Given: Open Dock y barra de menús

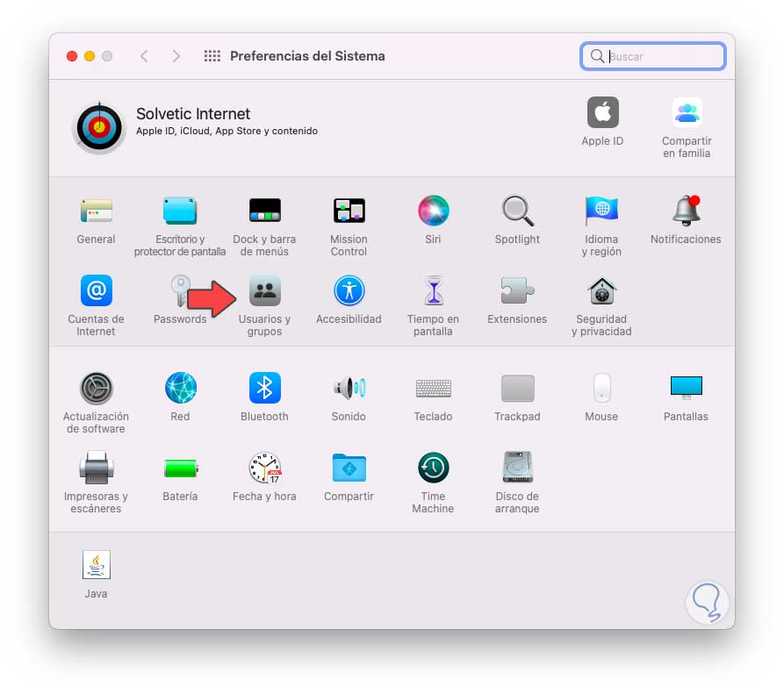Looking at the screenshot, I should (x=264, y=211).
